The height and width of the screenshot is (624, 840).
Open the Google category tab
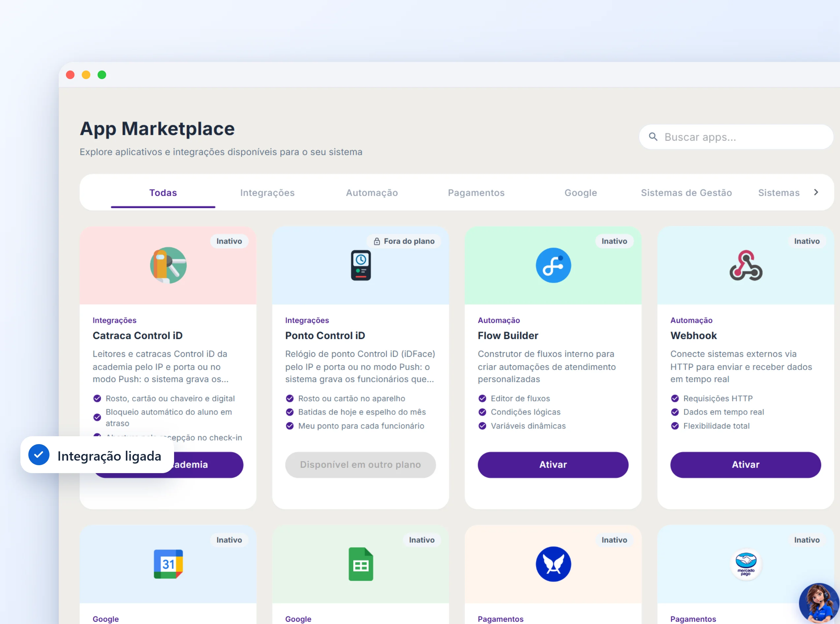pyautogui.click(x=581, y=193)
